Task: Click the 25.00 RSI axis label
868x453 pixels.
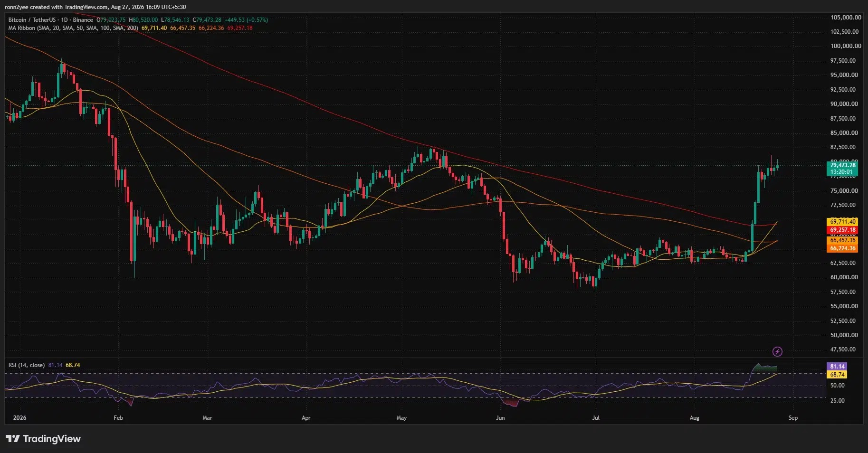Action: [x=838, y=401]
